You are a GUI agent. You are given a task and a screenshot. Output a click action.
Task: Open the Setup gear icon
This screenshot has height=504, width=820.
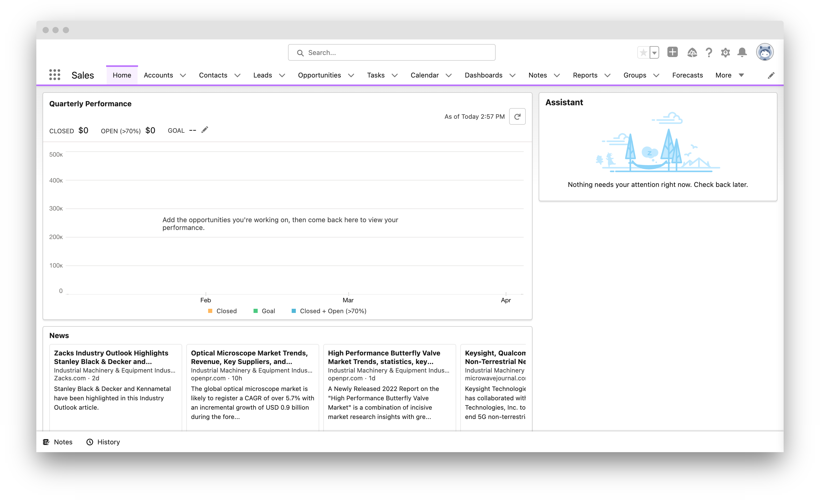click(725, 52)
